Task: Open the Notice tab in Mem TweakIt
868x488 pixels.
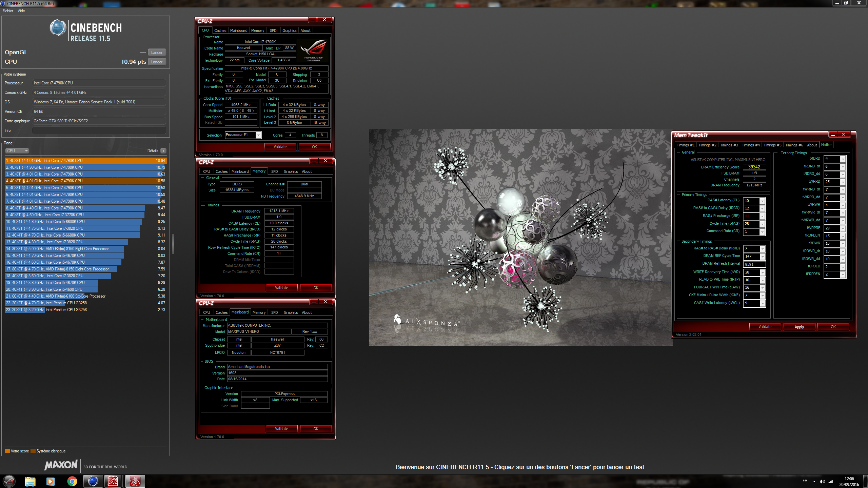Action: tap(826, 145)
